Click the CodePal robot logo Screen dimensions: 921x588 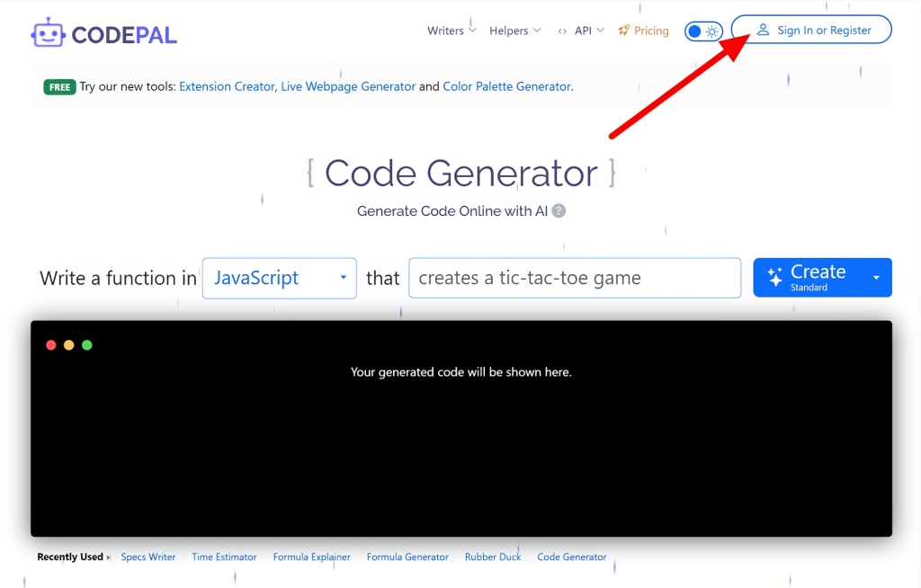point(48,33)
